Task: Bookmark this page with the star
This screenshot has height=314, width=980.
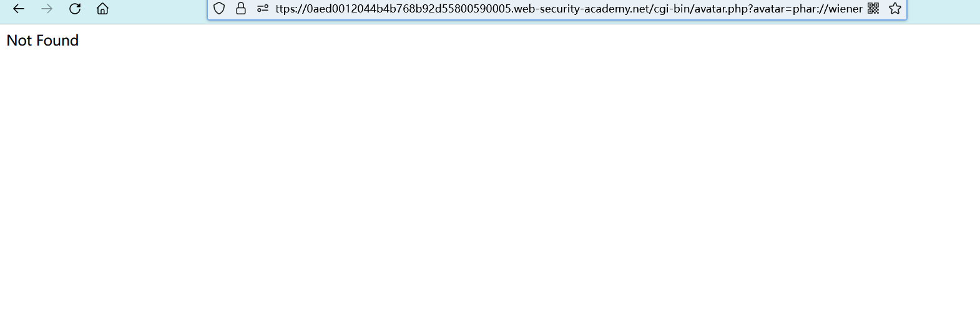Action: coord(895,9)
